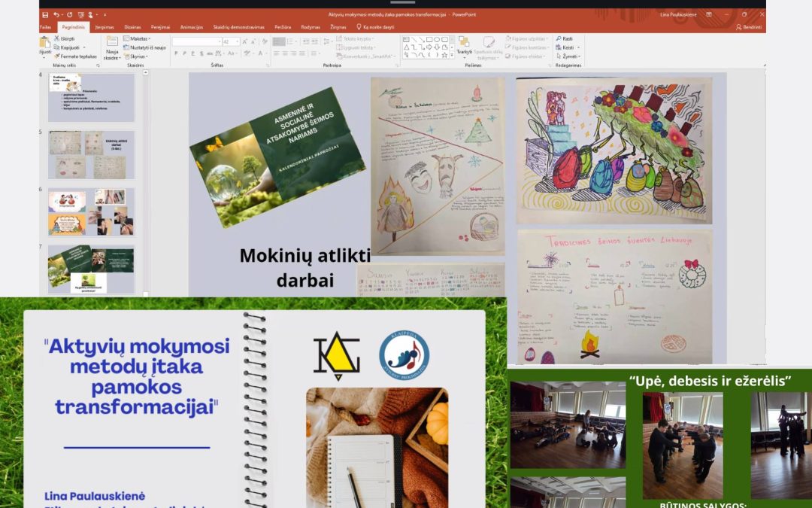Select slide 6 thumbnail in slide panel
This screenshot has height=508, width=812.
click(x=91, y=212)
